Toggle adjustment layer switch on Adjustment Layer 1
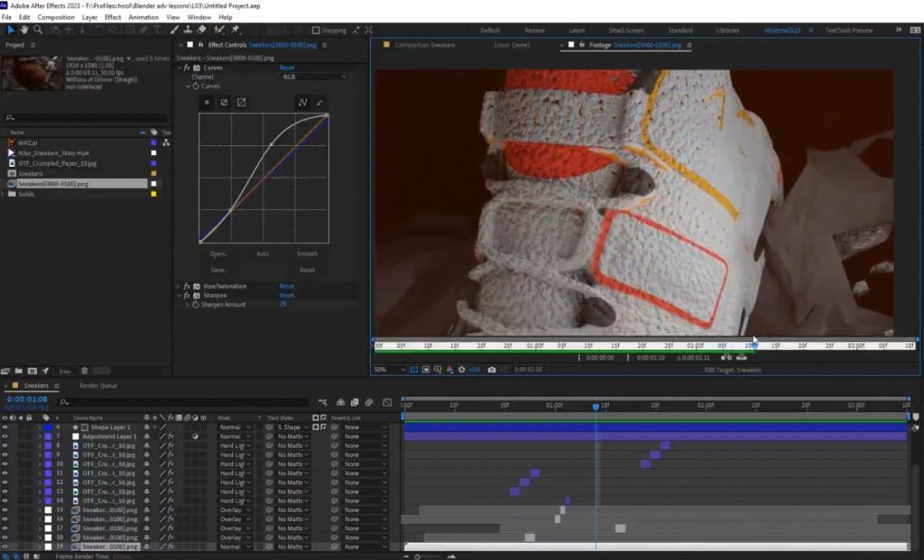This screenshot has width=924, height=560. pos(195,436)
